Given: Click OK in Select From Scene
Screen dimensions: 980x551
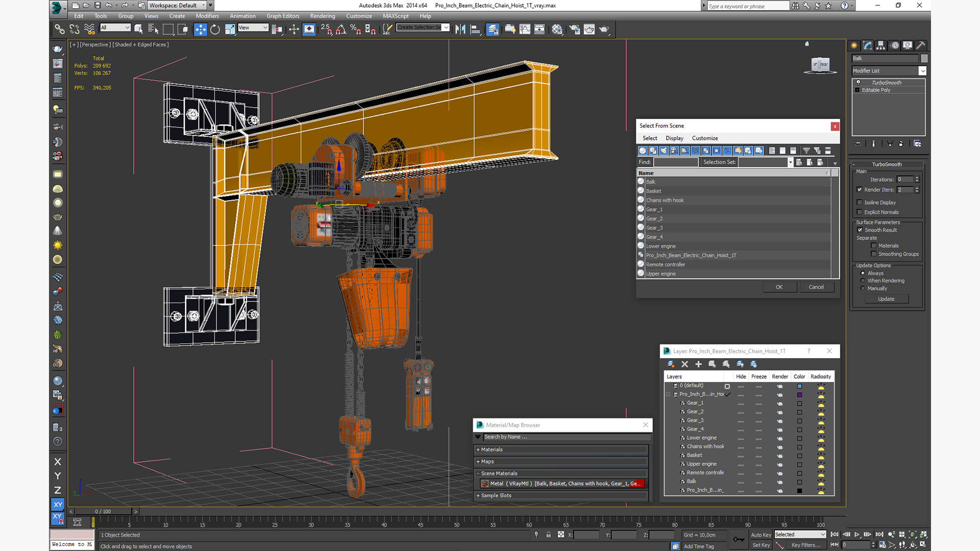Looking at the screenshot, I should coord(779,287).
